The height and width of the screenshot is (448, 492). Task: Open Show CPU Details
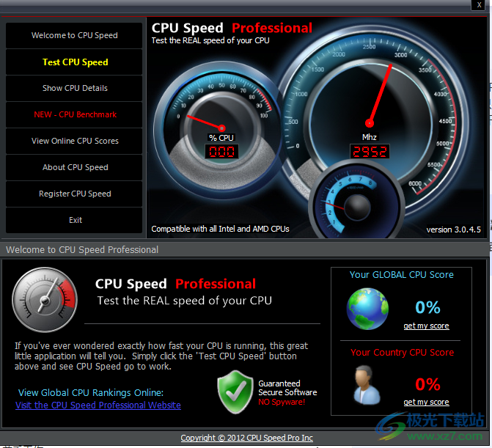click(x=74, y=88)
